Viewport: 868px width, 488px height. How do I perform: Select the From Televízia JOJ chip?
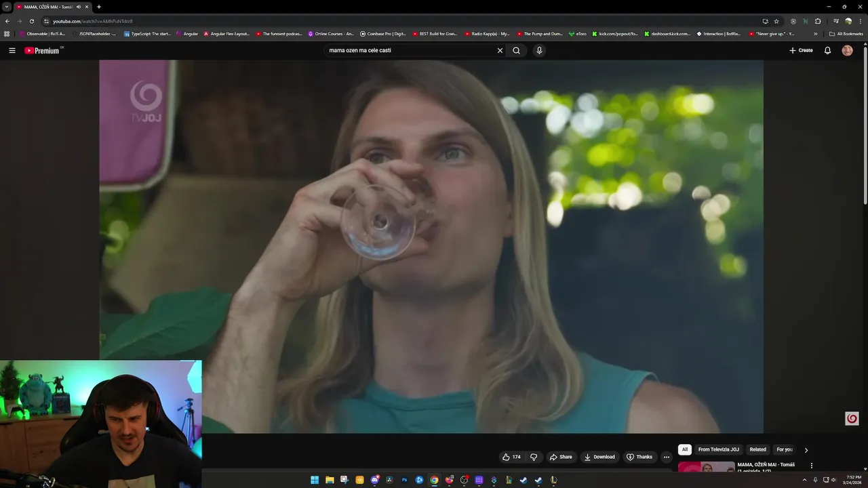point(719,449)
